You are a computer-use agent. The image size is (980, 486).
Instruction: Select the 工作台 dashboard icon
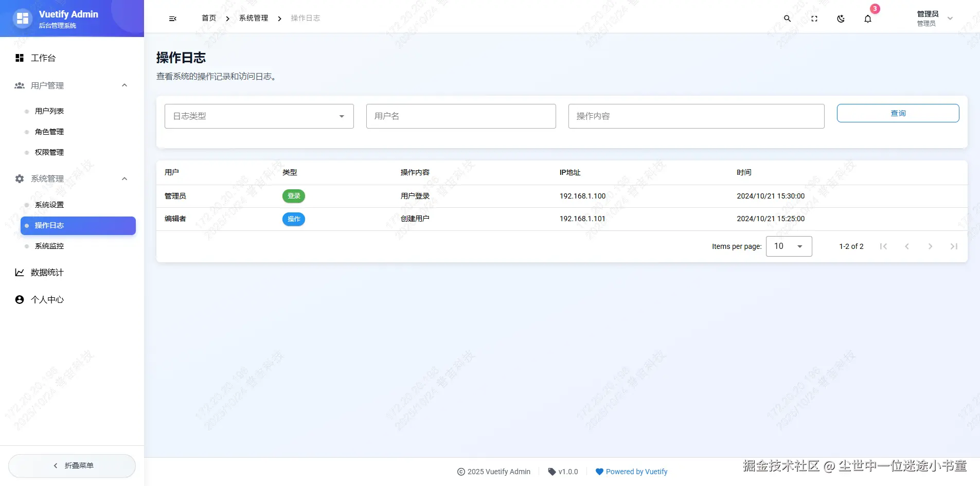[20, 58]
